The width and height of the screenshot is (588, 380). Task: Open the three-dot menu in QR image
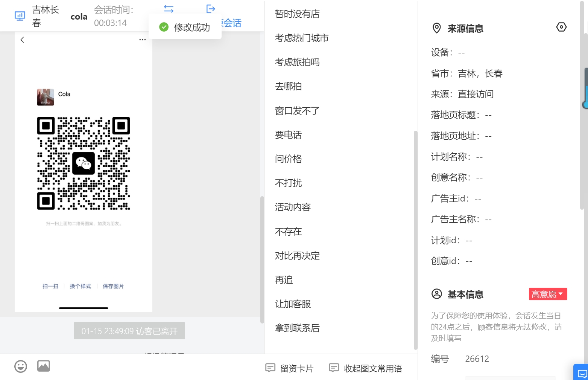click(142, 40)
